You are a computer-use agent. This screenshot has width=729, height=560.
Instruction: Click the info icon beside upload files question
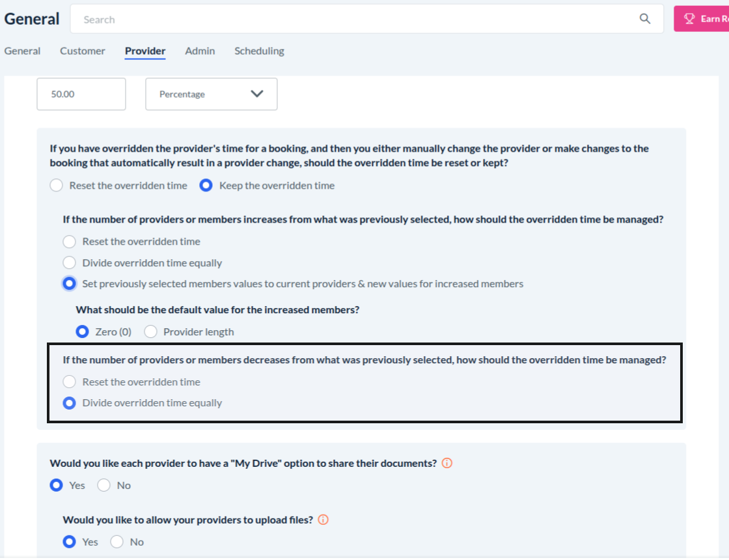coord(323,520)
